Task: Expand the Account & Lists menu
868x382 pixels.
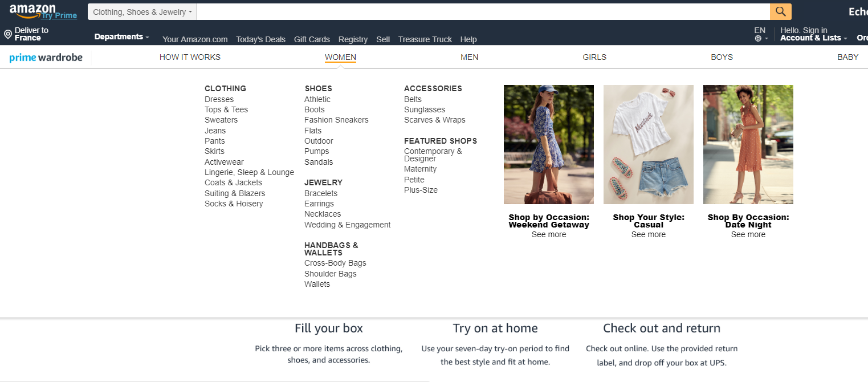Action: [x=813, y=38]
